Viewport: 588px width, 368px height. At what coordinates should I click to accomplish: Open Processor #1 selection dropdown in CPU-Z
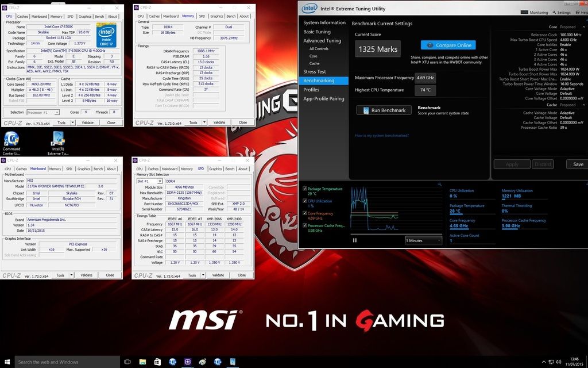[x=43, y=112]
